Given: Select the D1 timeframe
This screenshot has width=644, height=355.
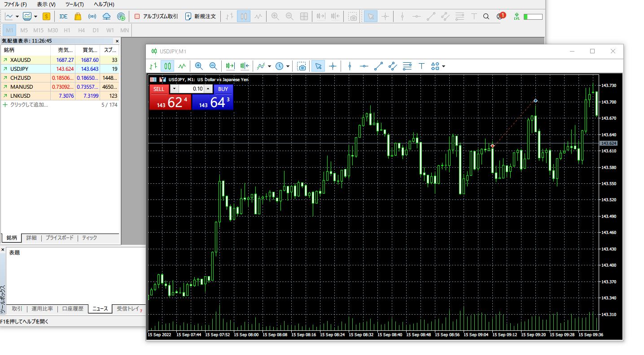Looking at the screenshot, I should (x=96, y=30).
